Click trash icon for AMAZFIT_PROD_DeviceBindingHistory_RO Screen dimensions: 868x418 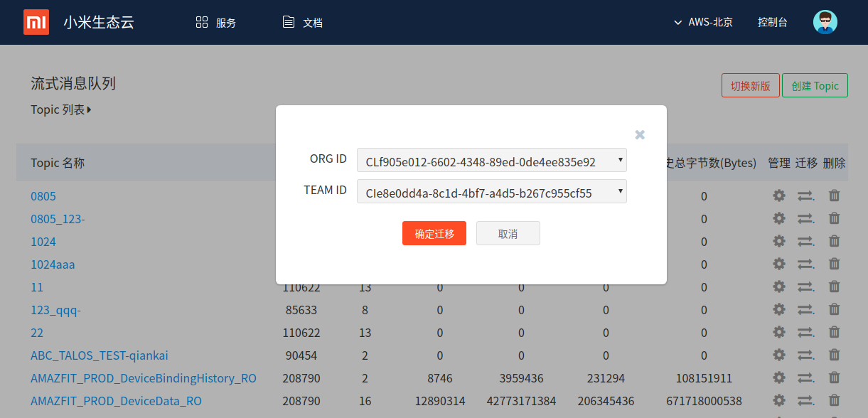(835, 378)
